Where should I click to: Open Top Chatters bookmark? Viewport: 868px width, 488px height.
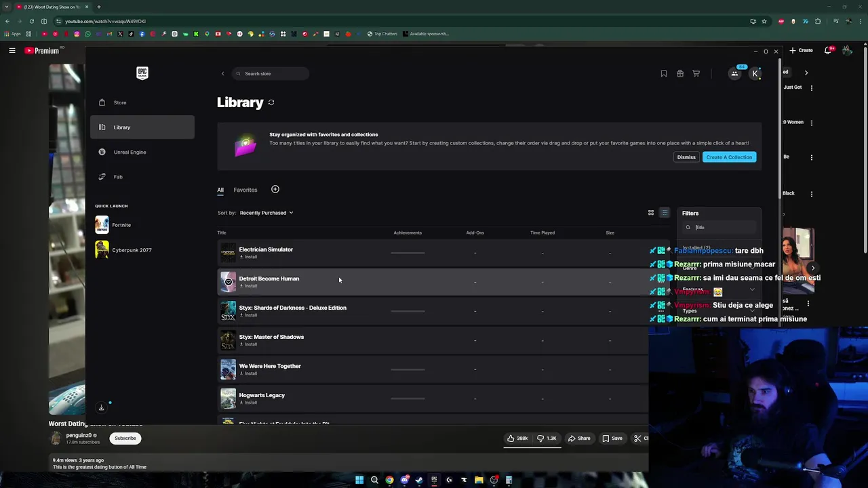(382, 34)
